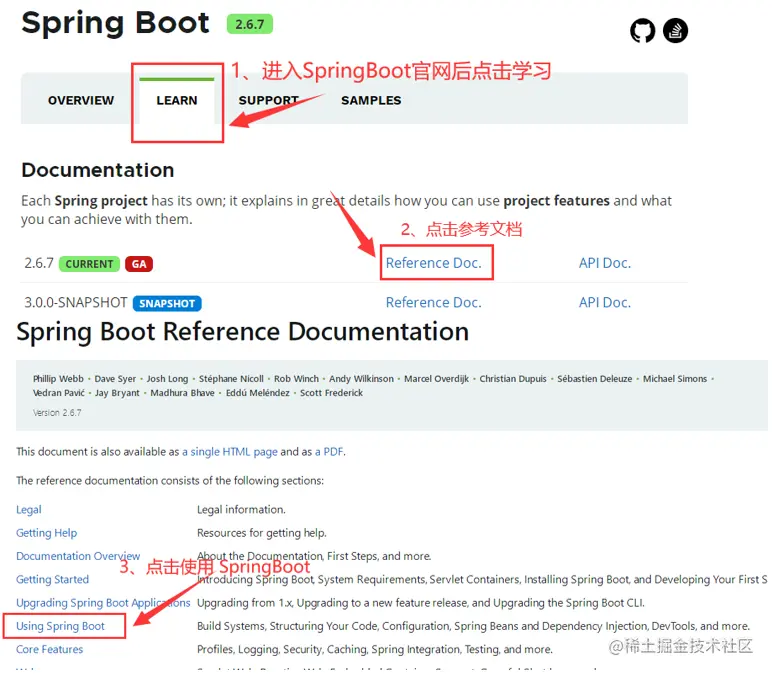Select author name 'Vedran Pavić'
Screen dimensions: 772x674
click(59, 393)
